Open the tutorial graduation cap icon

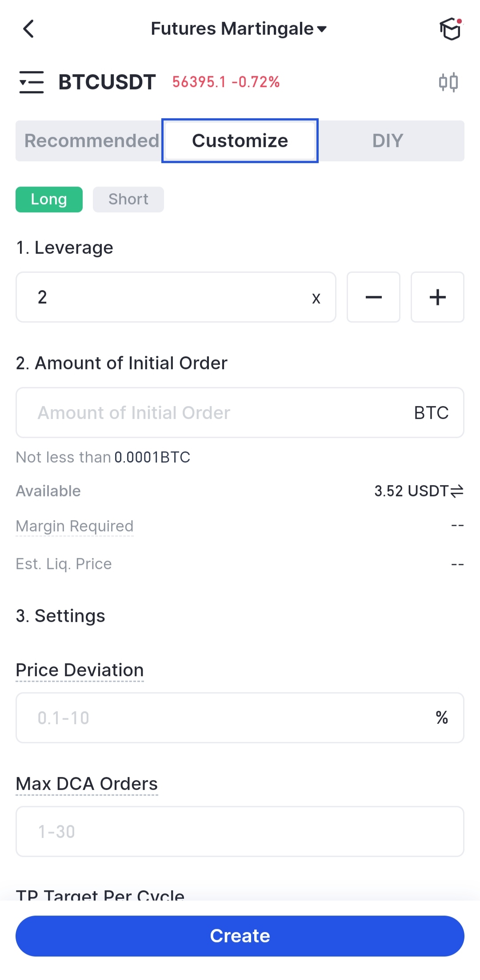tap(451, 29)
